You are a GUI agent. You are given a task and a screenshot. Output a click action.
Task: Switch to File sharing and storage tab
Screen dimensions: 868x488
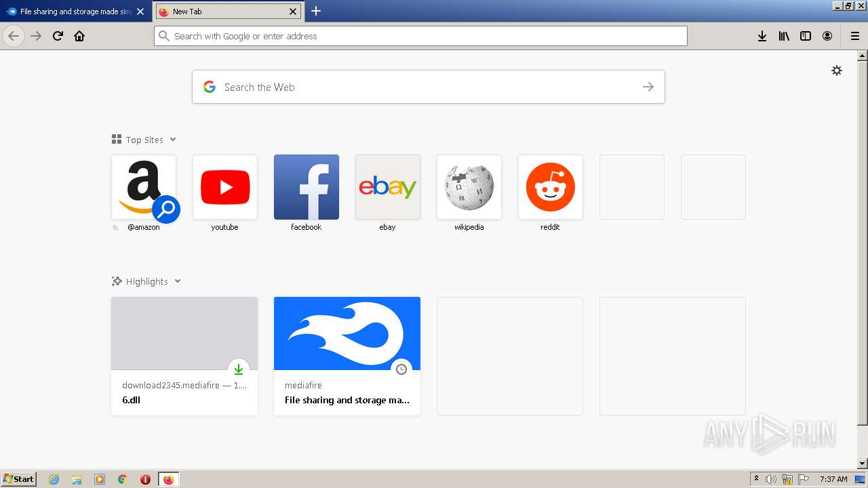[75, 12]
